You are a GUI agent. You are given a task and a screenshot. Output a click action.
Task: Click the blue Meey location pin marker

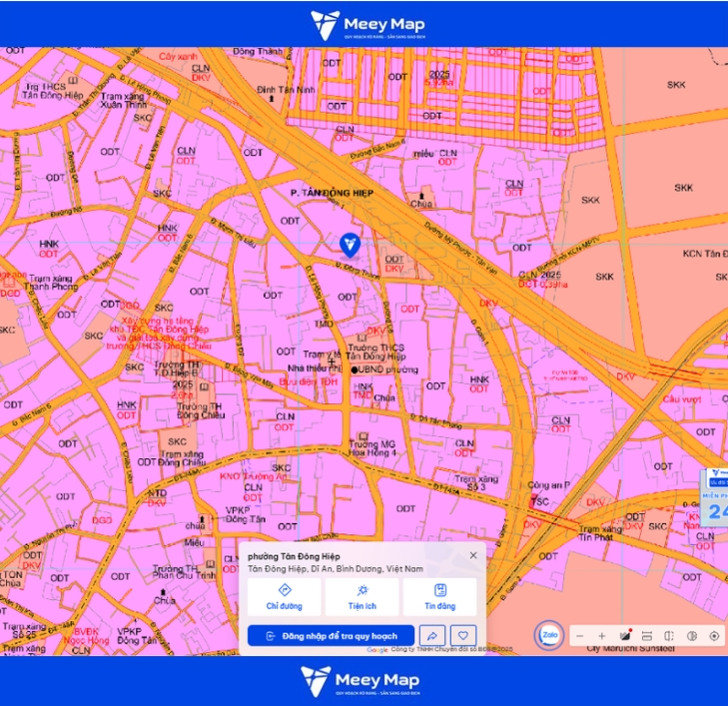[x=350, y=245]
